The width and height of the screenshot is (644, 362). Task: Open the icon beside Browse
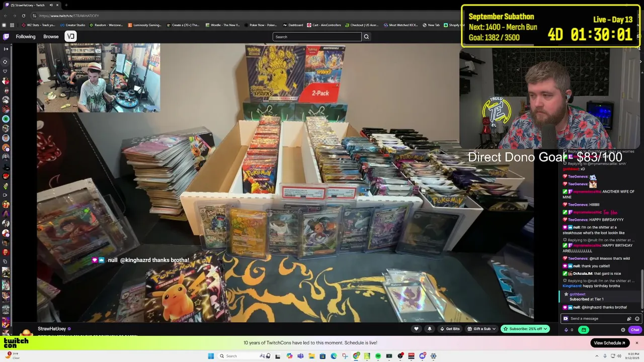(70, 36)
